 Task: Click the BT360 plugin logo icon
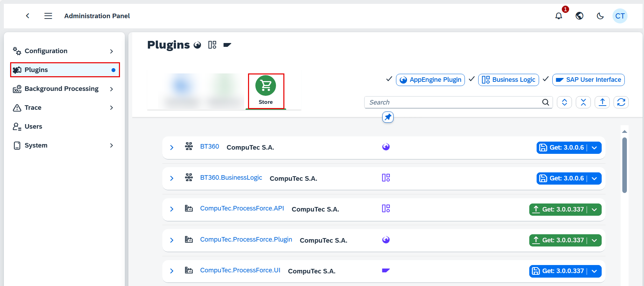pos(189,146)
